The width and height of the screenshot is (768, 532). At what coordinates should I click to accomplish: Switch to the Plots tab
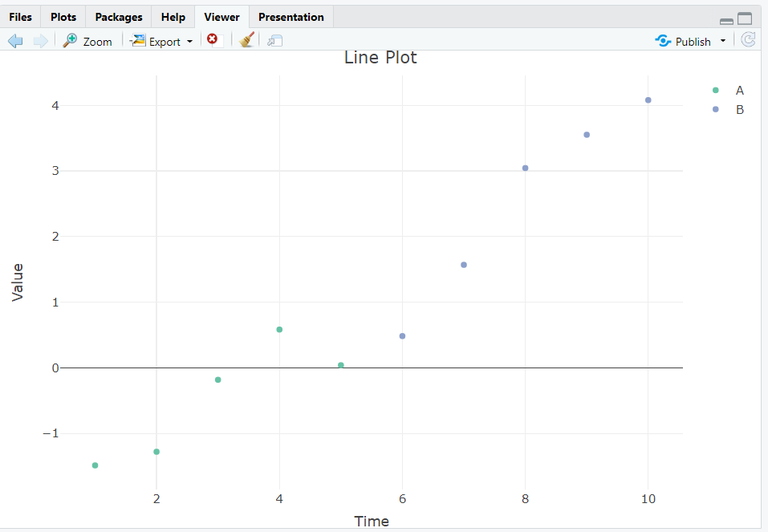(x=63, y=17)
